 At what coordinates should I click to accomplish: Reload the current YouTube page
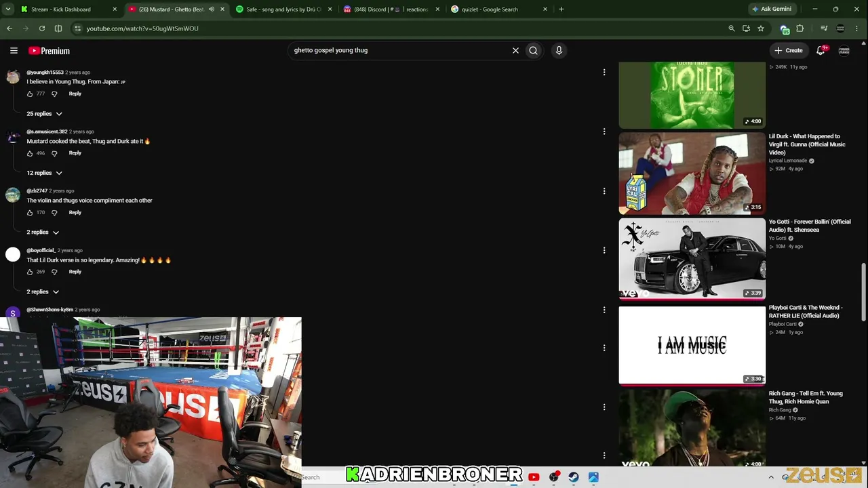click(42, 28)
